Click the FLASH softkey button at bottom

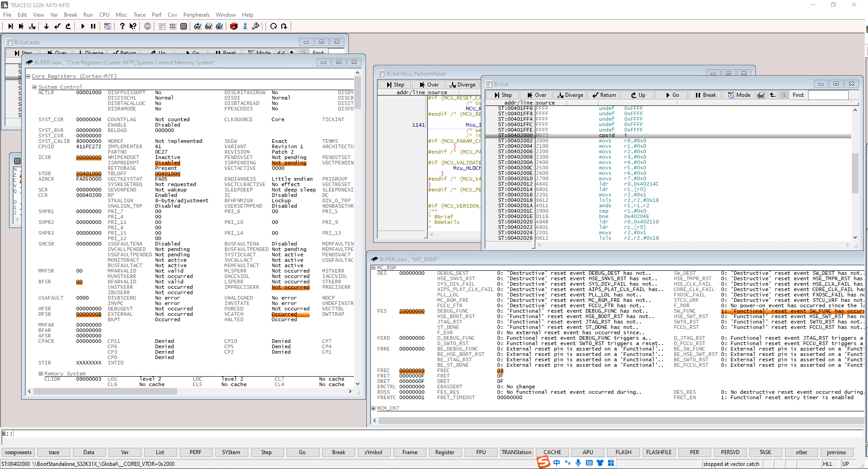623,452
